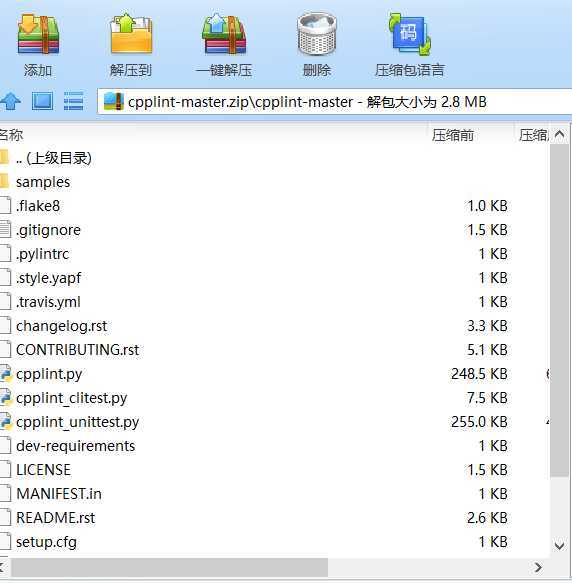Click the .flake8 file icon

pos(5,206)
